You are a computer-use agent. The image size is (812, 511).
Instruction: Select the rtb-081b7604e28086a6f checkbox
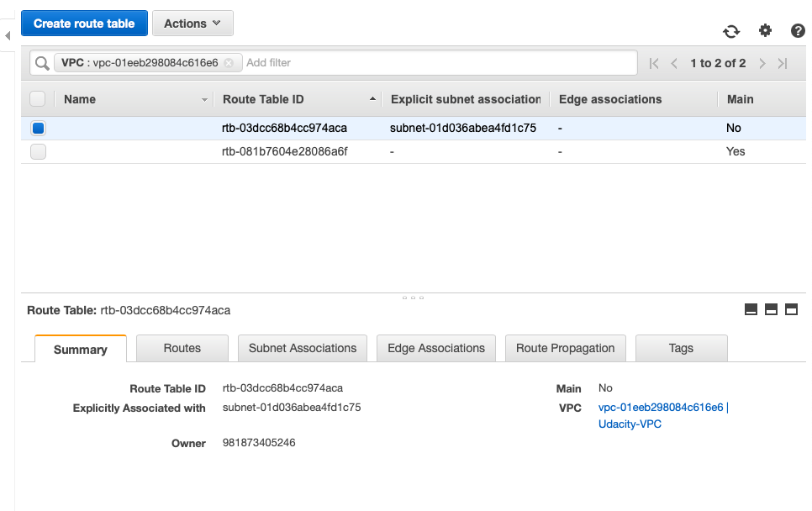(38, 152)
